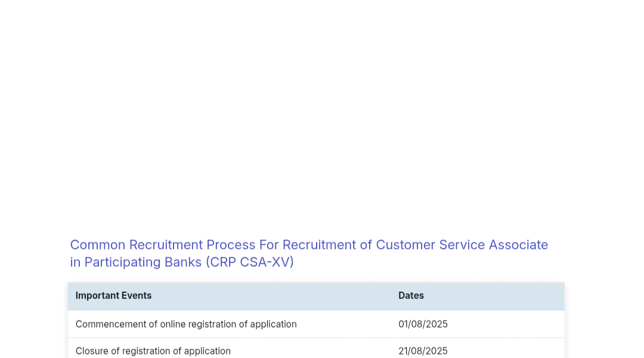Click the 01/08/2025 date cell
Viewport: 644px width, 358px height.
click(423, 324)
